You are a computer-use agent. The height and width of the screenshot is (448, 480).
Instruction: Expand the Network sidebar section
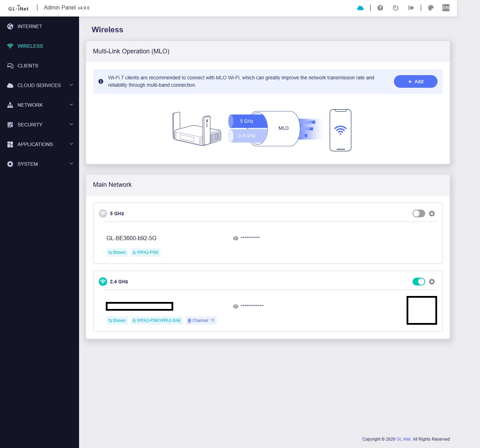point(39,105)
